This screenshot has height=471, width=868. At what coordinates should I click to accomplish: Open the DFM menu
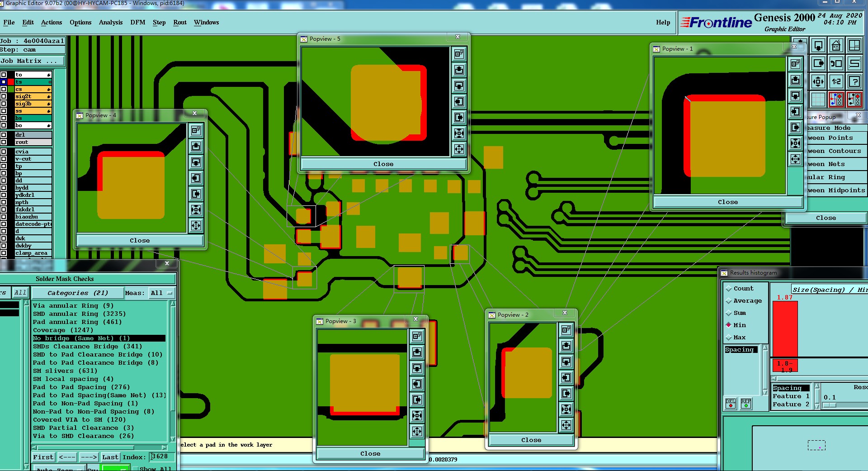tap(138, 22)
